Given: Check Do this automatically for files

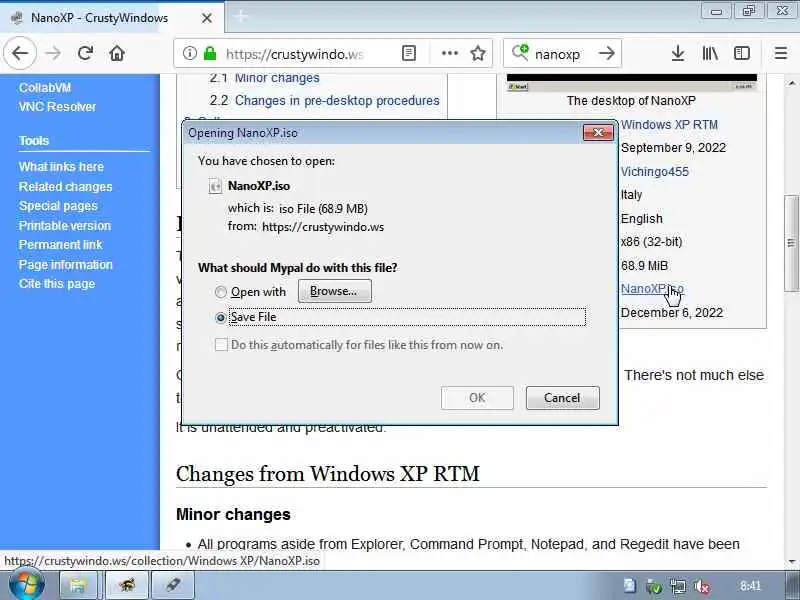Looking at the screenshot, I should pos(221,345).
